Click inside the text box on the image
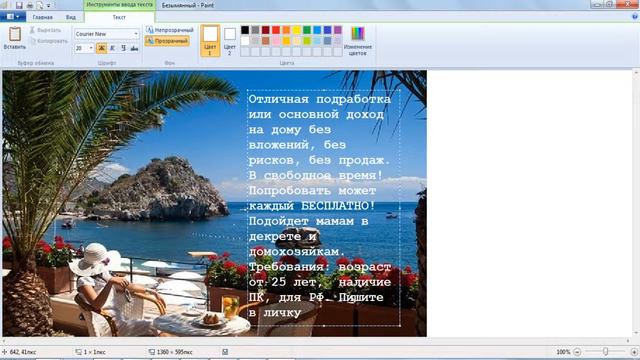The width and height of the screenshot is (640, 360). click(323, 208)
